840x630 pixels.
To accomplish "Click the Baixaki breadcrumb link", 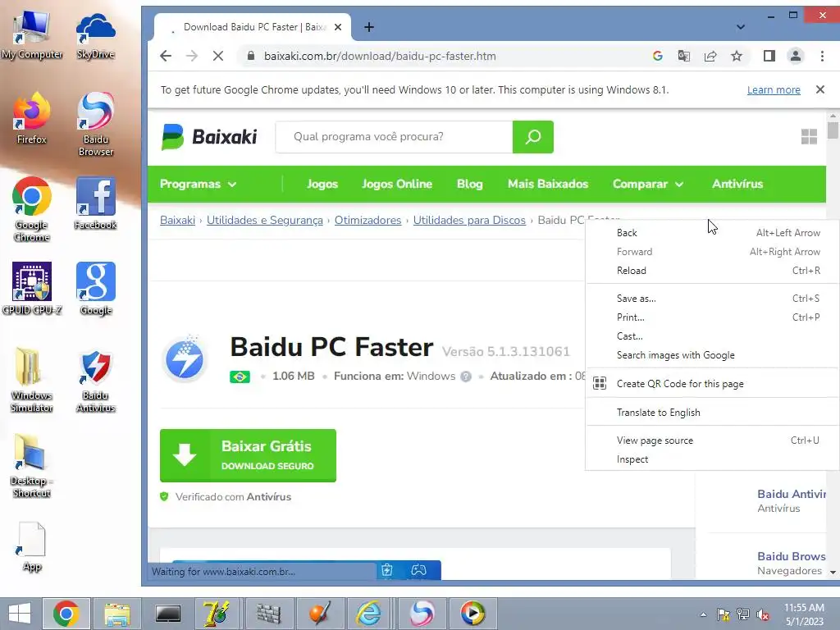I will pyautogui.click(x=177, y=220).
